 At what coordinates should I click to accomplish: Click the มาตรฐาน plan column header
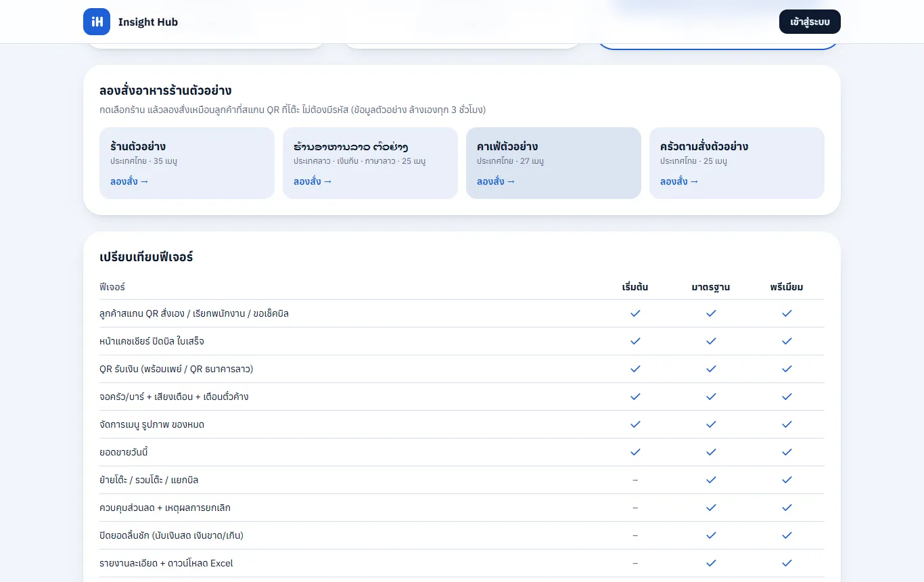(711, 287)
